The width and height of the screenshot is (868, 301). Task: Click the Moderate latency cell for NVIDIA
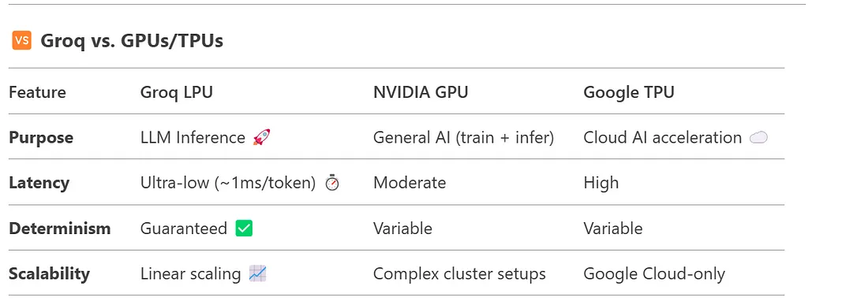click(410, 183)
